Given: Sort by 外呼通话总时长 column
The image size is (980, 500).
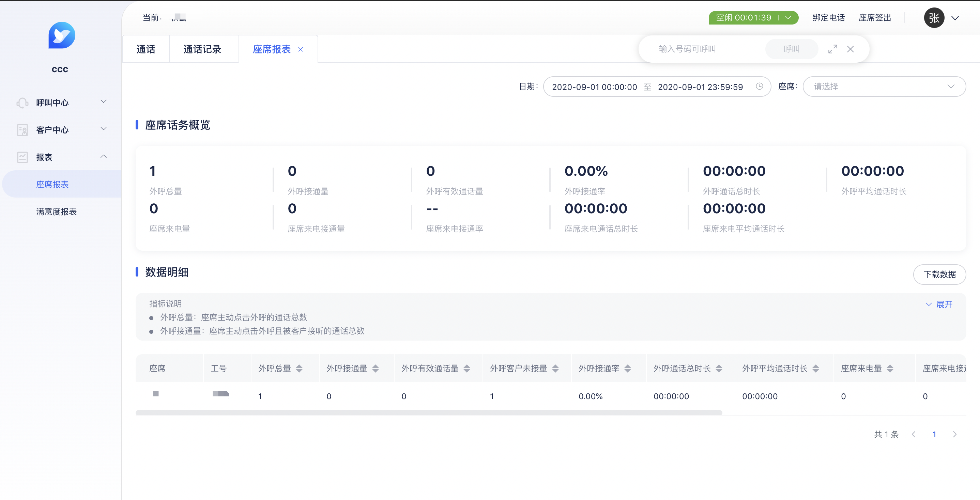Looking at the screenshot, I should click(x=719, y=369).
